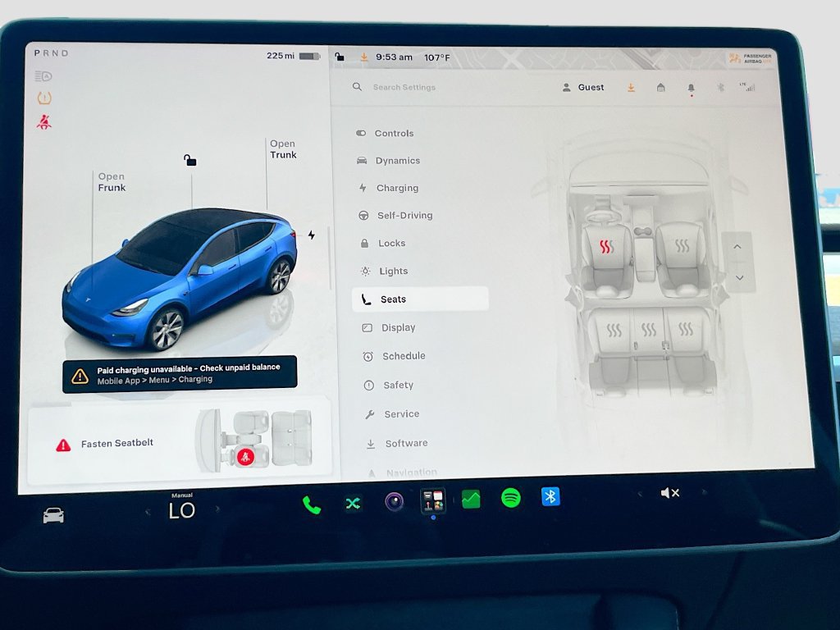
Task: Open the Display settings menu
Action: 389,327
